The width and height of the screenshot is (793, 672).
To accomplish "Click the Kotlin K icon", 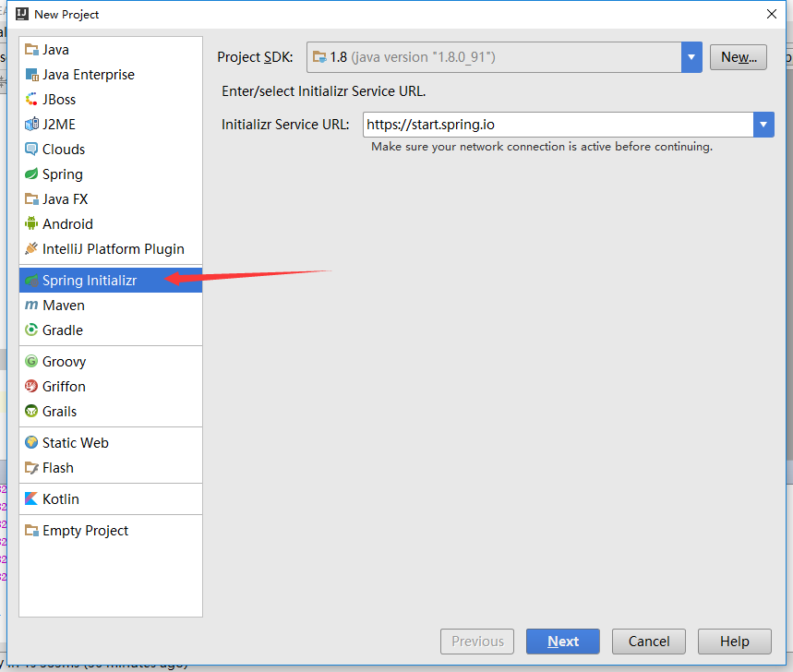I will point(31,498).
